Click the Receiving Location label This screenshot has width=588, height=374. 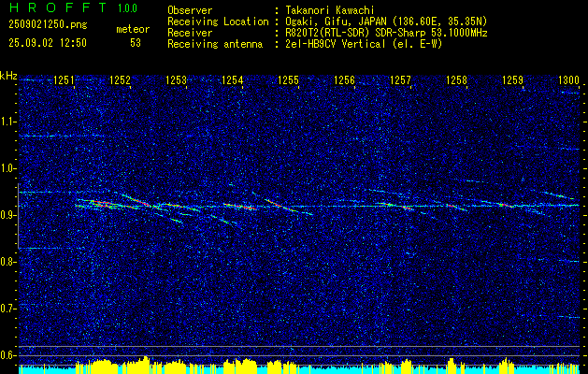point(218,22)
